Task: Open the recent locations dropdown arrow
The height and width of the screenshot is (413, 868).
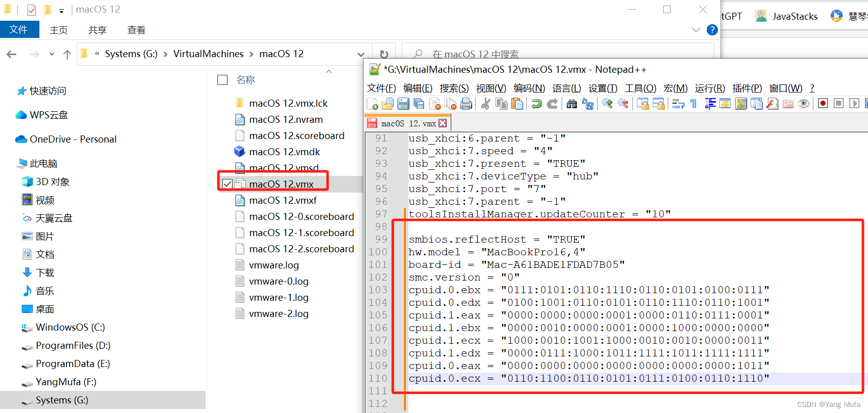Action: coord(52,54)
